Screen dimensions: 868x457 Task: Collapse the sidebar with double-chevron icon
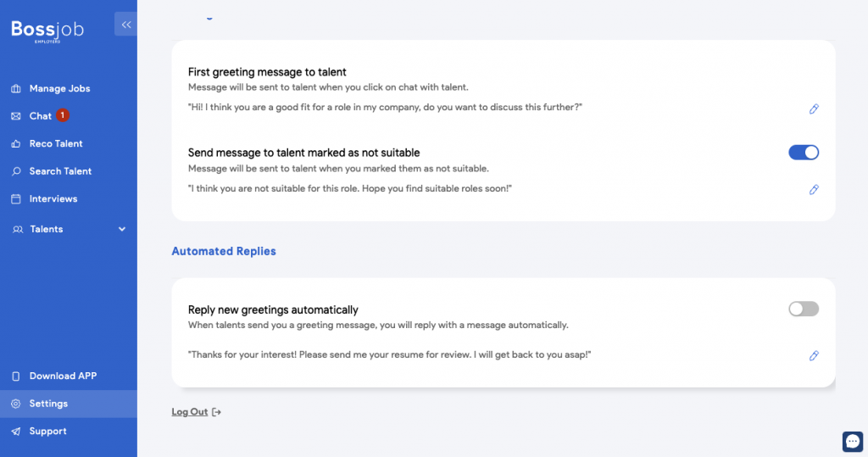[125, 25]
